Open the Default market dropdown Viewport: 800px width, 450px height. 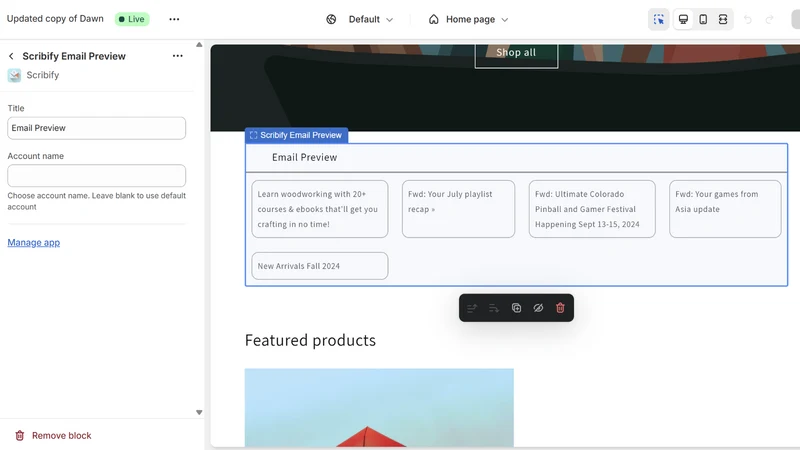371,19
